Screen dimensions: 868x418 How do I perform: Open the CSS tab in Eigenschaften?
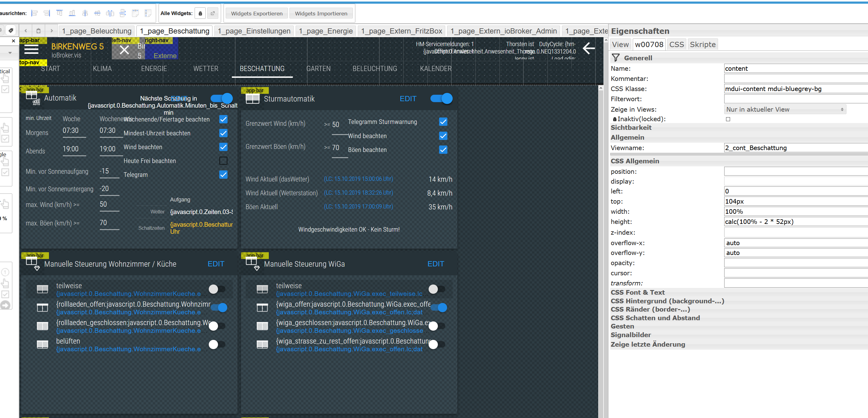676,44
